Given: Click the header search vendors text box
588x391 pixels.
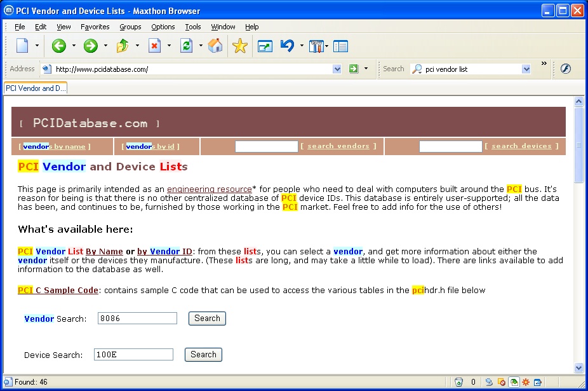Looking at the screenshot, I should coord(266,146).
